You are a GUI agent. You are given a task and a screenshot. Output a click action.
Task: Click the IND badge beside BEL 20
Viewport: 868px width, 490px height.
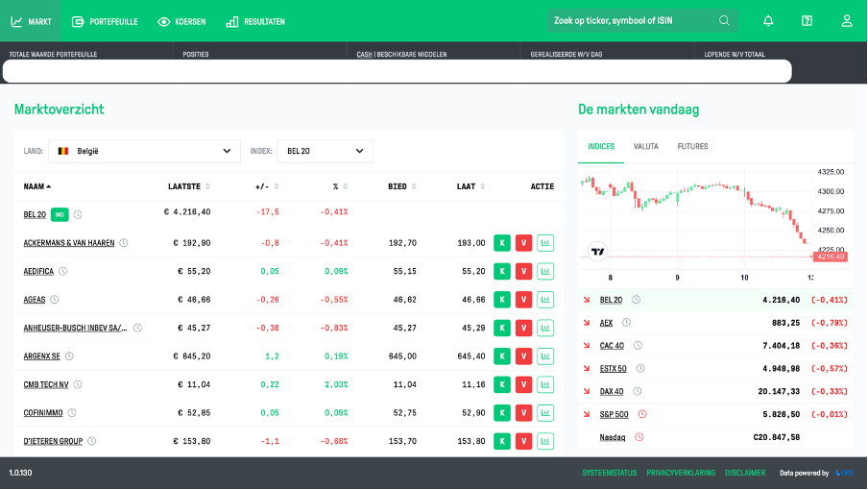60,214
